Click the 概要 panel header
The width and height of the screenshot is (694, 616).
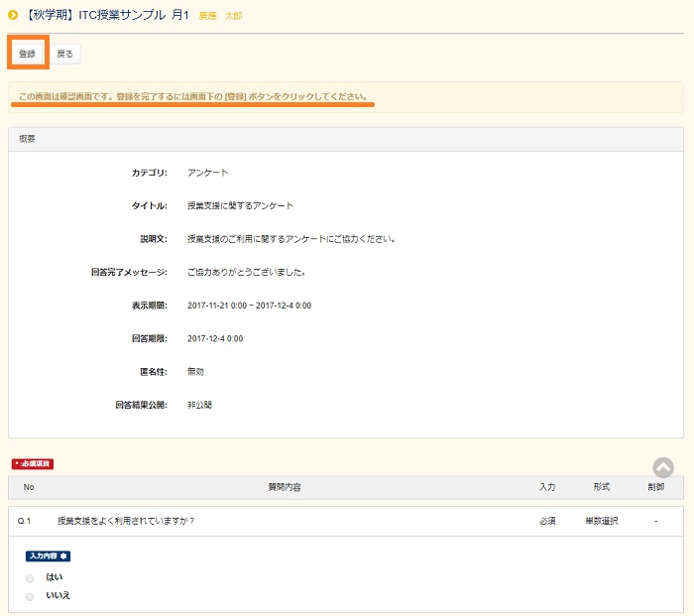(x=28, y=140)
